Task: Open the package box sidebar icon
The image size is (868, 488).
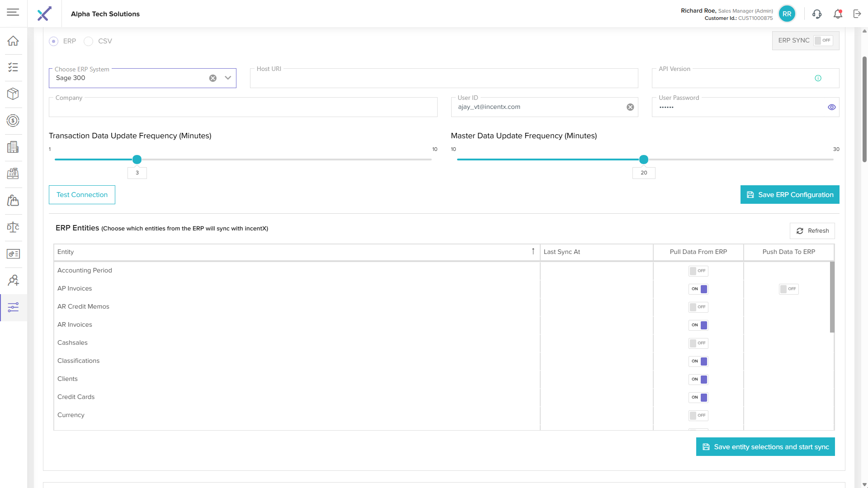Action: [x=13, y=94]
